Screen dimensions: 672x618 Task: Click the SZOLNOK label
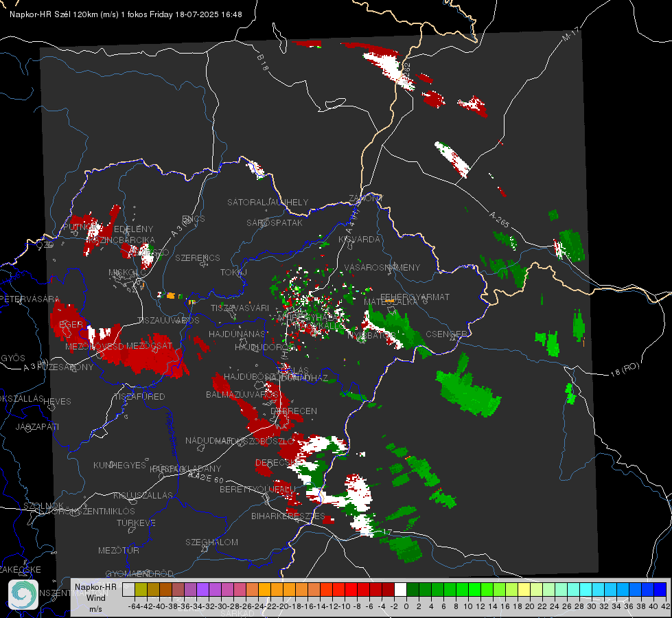[44, 506]
